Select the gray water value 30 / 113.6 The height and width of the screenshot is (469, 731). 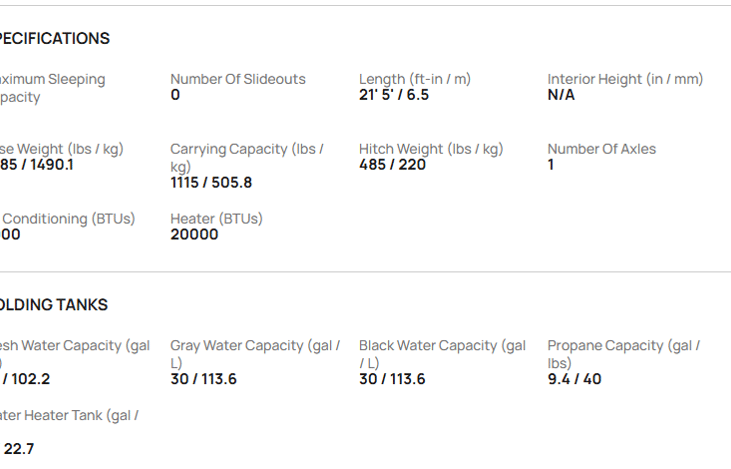(x=203, y=379)
